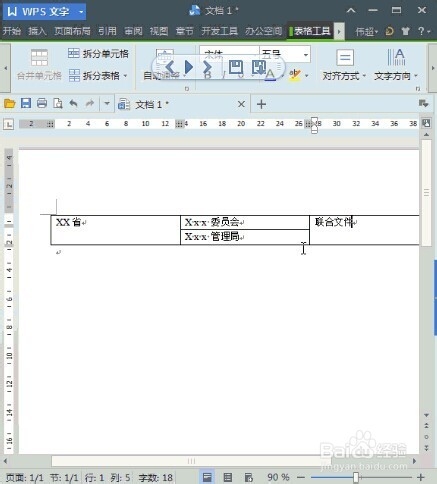Add a new document tab

[x=261, y=104]
